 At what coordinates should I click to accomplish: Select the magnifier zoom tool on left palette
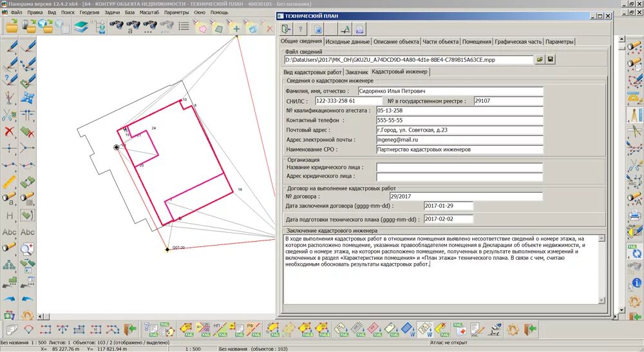click(27, 249)
